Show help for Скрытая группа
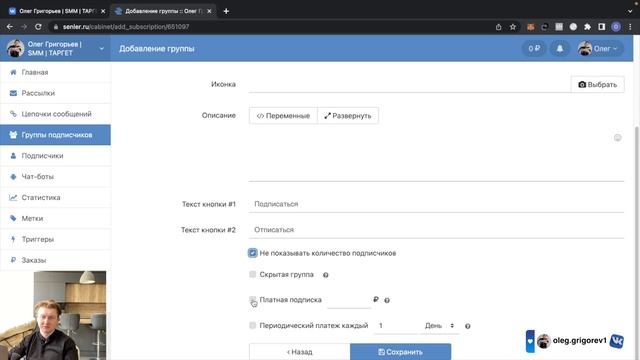The image size is (640, 360). pyautogui.click(x=326, y=275)
